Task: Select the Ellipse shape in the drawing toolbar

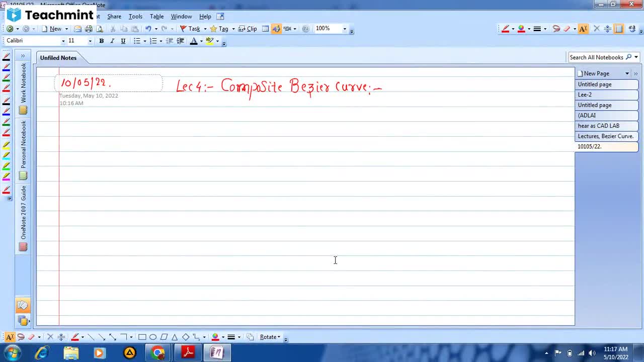Action: click(x=153, y=337)
